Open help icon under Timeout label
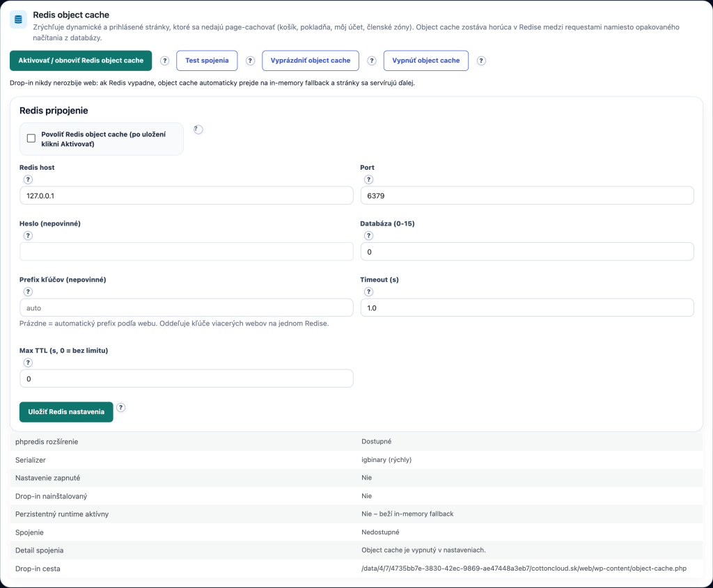The height and width of the screenshot is (588, 713). point(369,292)
